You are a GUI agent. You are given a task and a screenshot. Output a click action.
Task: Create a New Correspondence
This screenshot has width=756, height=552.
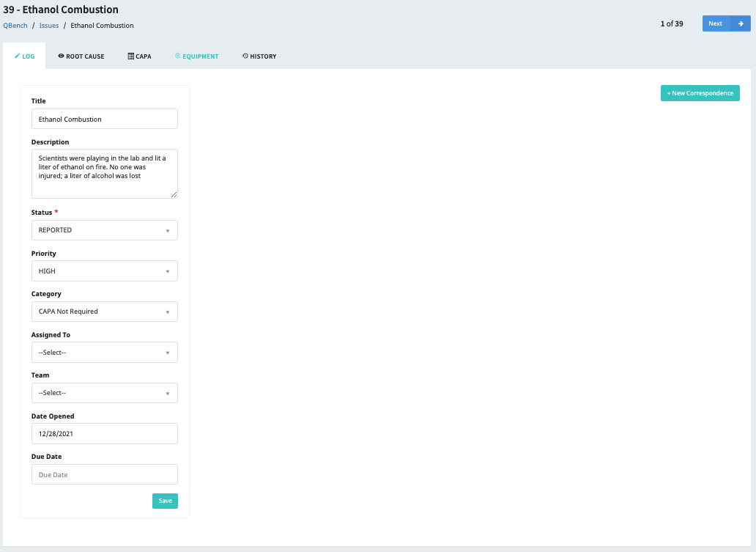pyautogui.click(x=700, y=93)
